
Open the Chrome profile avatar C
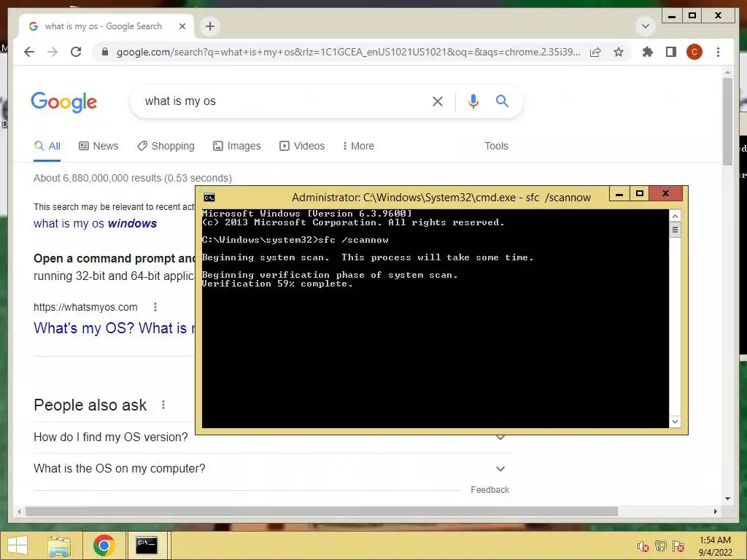[694, 52]
